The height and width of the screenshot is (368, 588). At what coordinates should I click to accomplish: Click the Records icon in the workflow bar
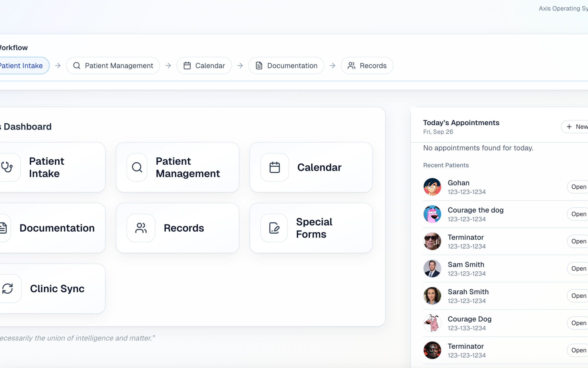tap(351, 66)
